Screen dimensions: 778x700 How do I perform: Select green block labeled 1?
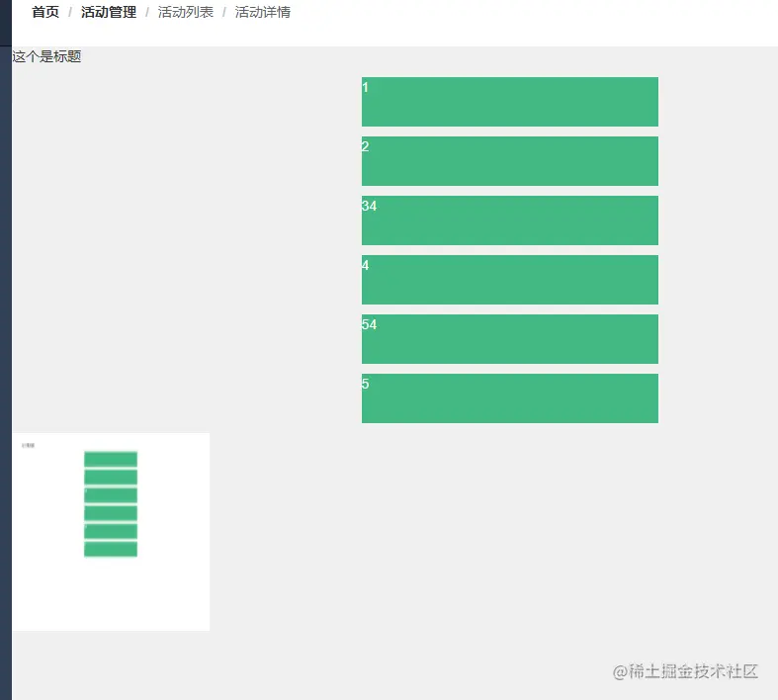pyautogui.click(x=509, y=102)
